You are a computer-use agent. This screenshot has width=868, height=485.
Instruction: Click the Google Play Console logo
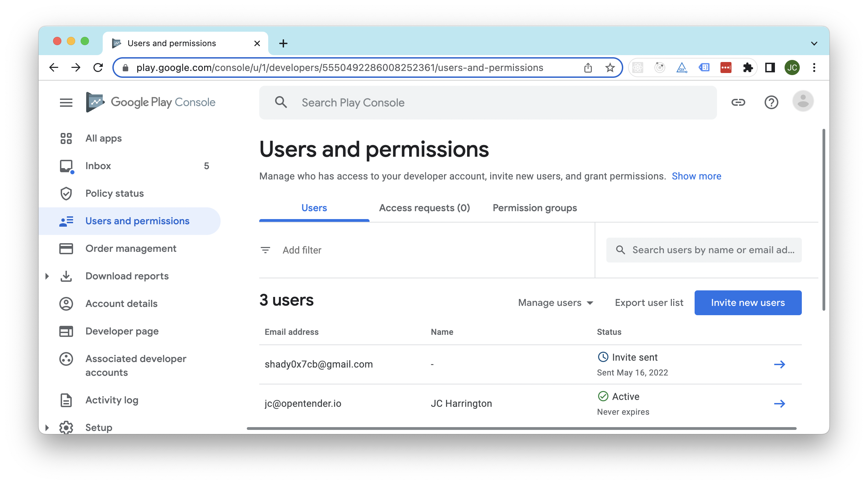(151, 102)
